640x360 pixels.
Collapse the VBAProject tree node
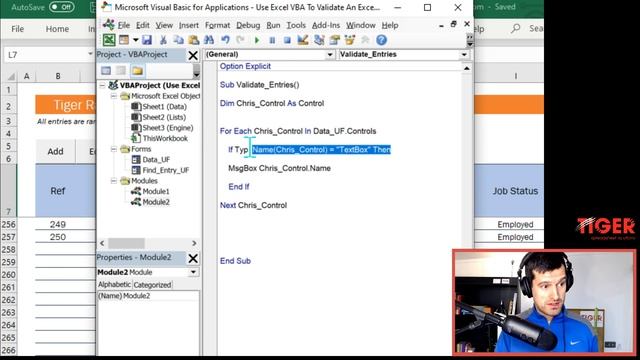[102, 85]
